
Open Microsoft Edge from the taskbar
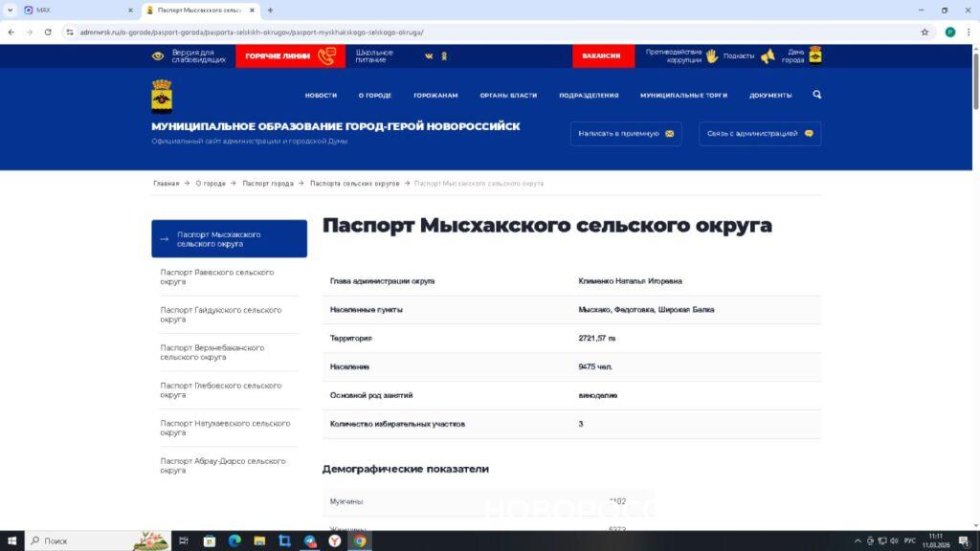pyautogui.click(x=234, y=540)
